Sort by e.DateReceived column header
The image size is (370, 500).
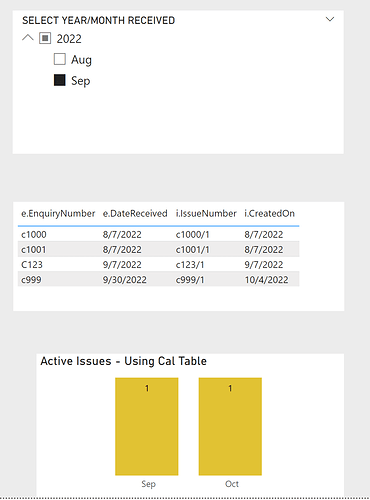tap(135, 213)
